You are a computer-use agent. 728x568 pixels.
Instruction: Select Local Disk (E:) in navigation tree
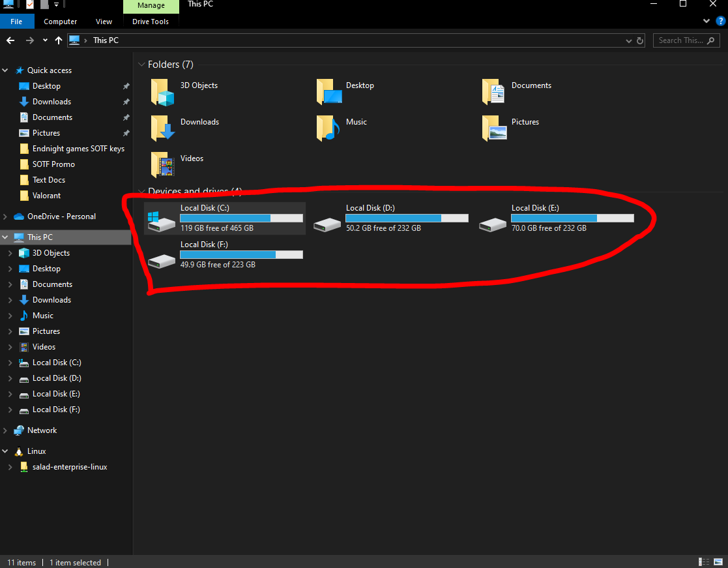tap(56, 394)
